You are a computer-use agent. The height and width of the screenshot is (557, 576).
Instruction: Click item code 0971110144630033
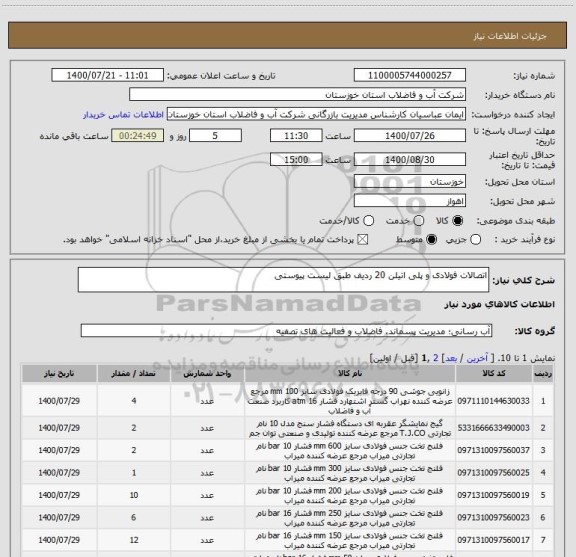[x=493, y=401]
